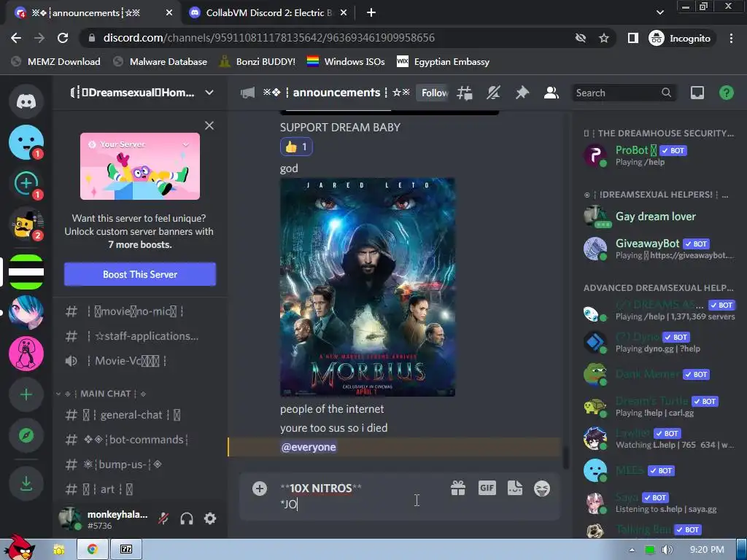Open the Inbox icon in header

697,93
